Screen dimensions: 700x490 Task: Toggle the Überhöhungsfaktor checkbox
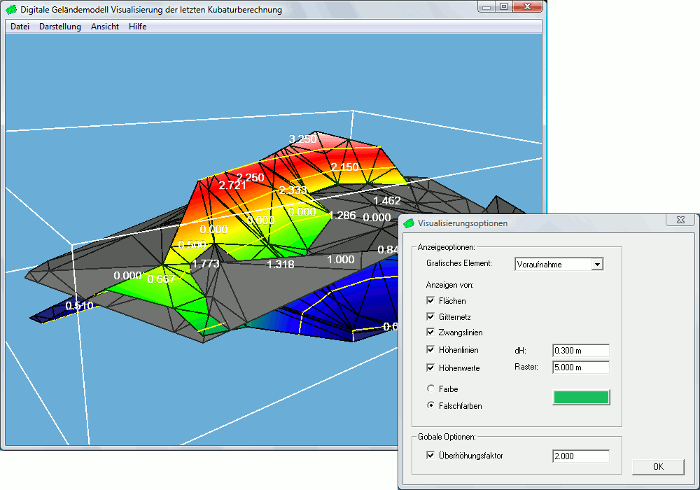pyautogui.click(x=430, y=456)
